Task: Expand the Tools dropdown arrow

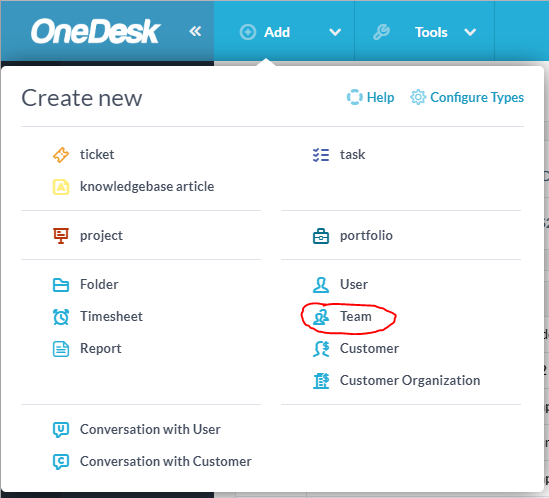Action: (470, 33)
